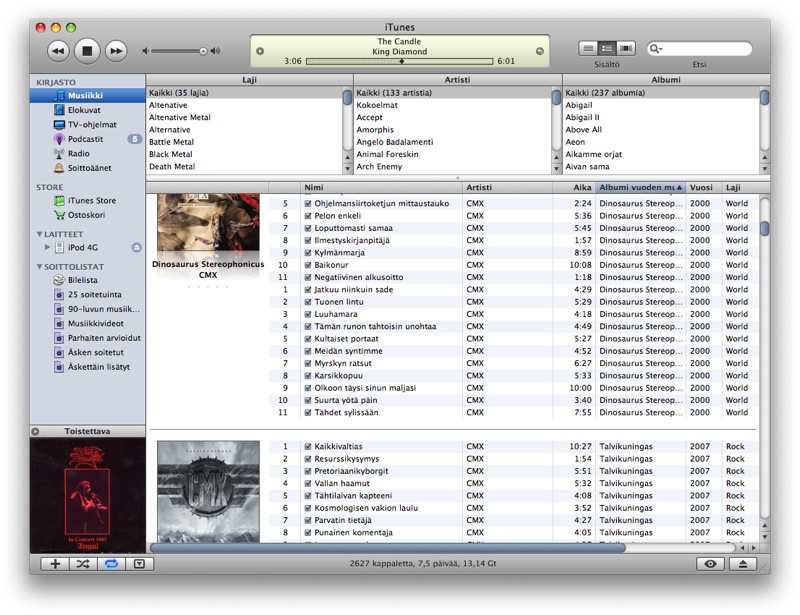Eject iPod 4G via sidebar eject icon

point(136,248)
